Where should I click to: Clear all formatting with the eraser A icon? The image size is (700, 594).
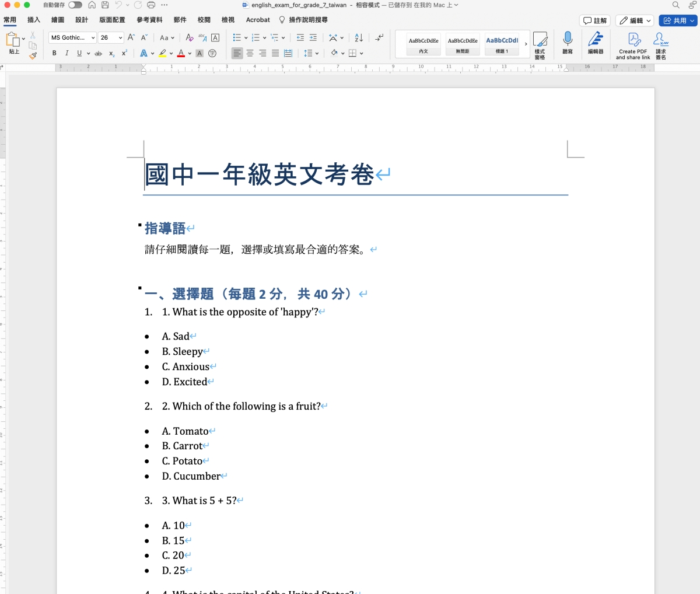tap(190, 37)
